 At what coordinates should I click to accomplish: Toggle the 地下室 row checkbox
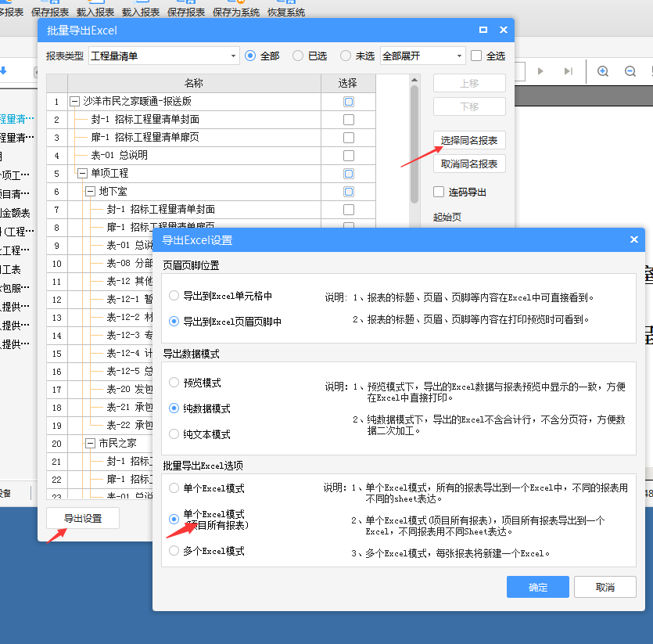point(349,192)
